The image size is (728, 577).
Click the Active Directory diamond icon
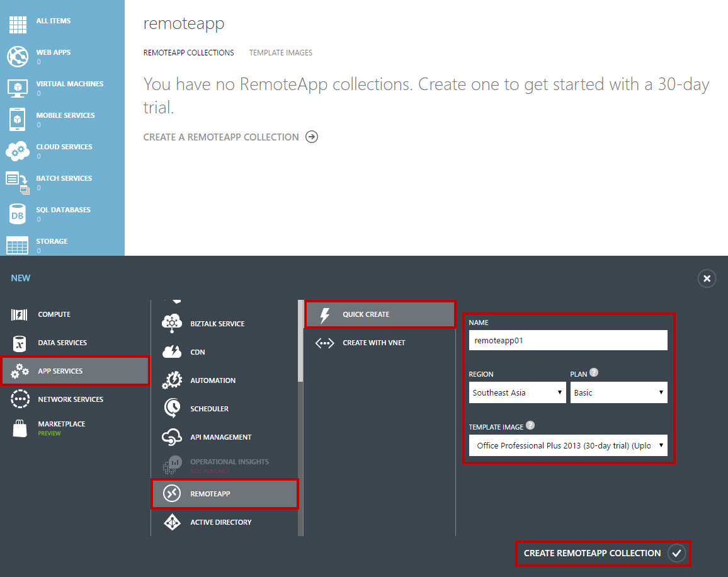tap(173, 522)
